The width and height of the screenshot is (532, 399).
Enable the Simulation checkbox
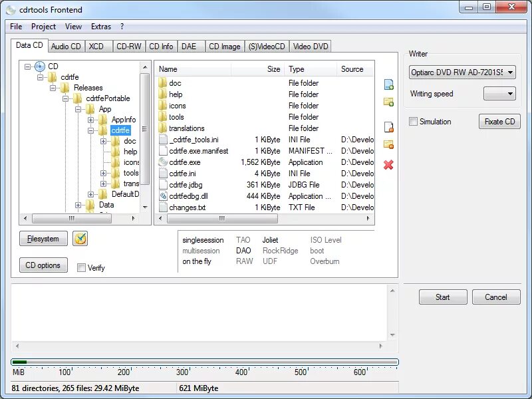pos(413,122)
